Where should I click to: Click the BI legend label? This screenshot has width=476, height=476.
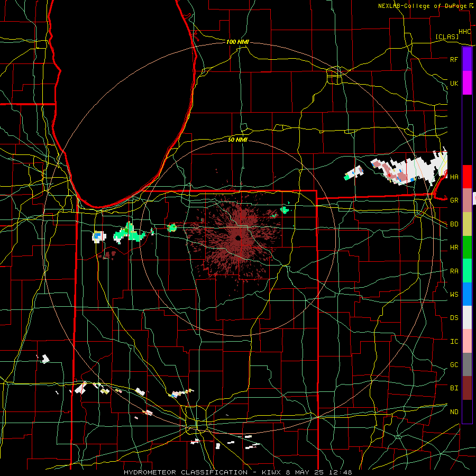coord(454,388)
